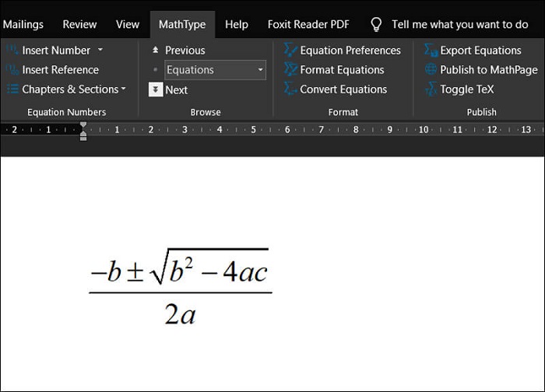Open the Equations browse combo box

point(215,70)
